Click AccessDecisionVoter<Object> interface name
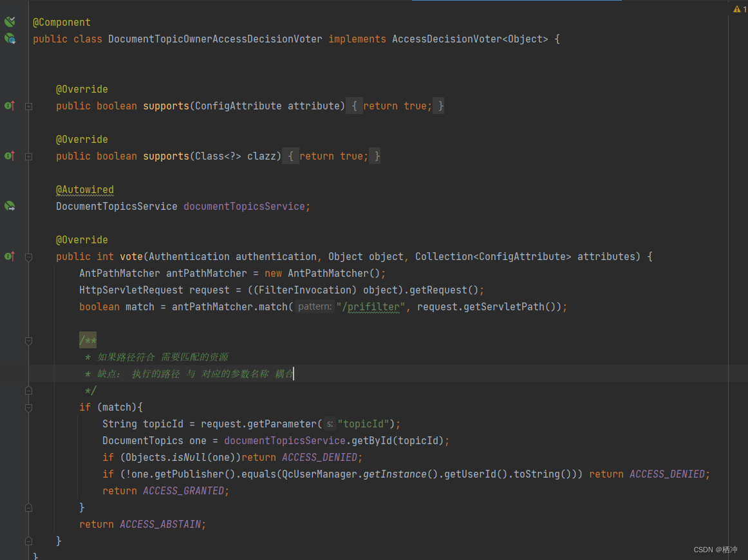 coord(470,39)
